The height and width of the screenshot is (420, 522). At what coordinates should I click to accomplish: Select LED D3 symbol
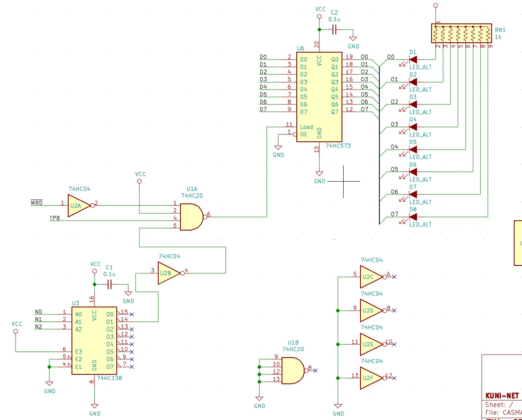click(x=413, y=104)
